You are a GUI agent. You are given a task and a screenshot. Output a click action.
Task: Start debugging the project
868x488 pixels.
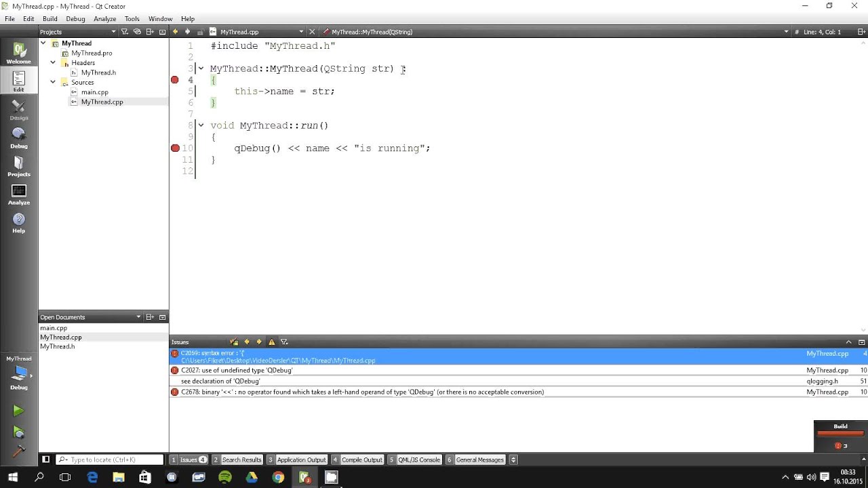[x=18, y=432]
